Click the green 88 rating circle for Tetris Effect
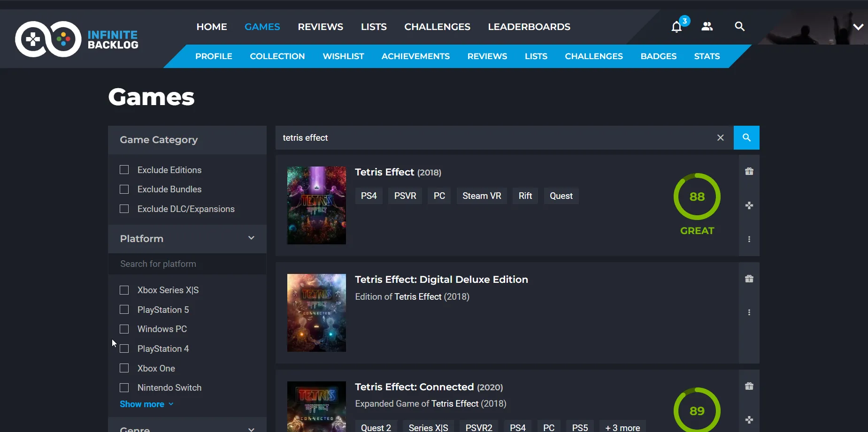868x432 pixels. click(697, 197)
